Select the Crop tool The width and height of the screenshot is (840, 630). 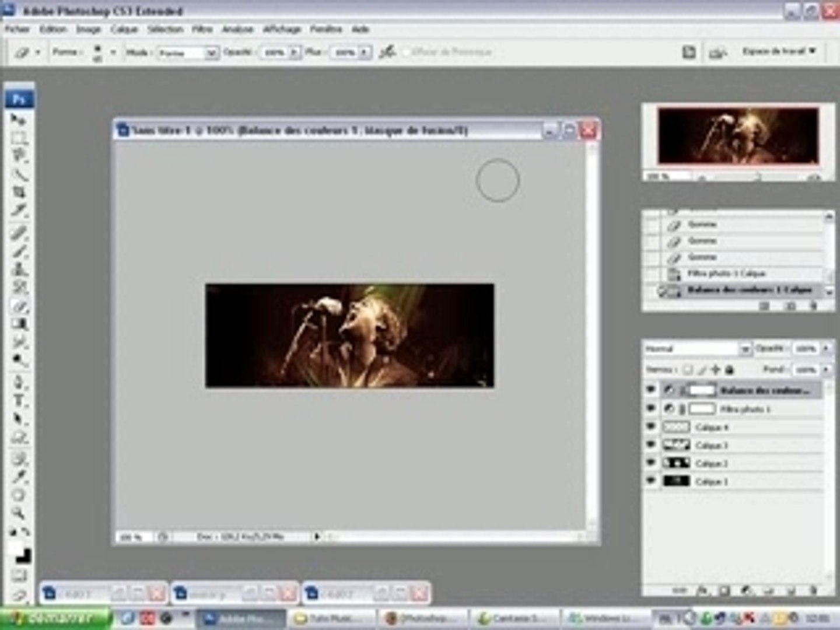pos(19,192)
